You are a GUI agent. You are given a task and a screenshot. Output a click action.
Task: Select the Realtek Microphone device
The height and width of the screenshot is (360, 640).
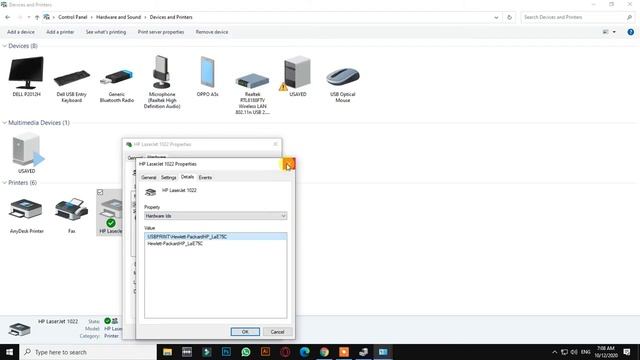point(162,82)
